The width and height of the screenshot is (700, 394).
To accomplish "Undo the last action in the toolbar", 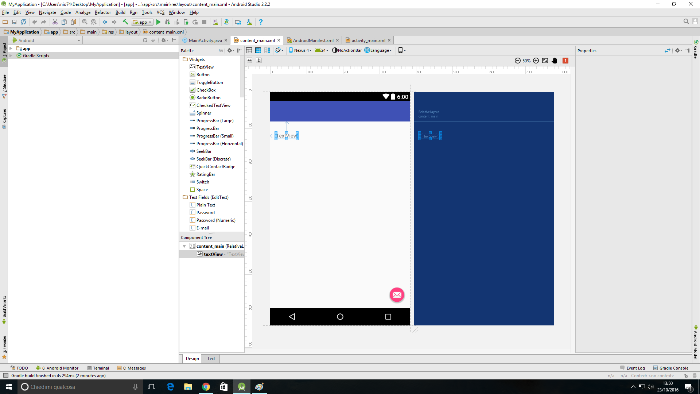I will click(x=35, y=22).
